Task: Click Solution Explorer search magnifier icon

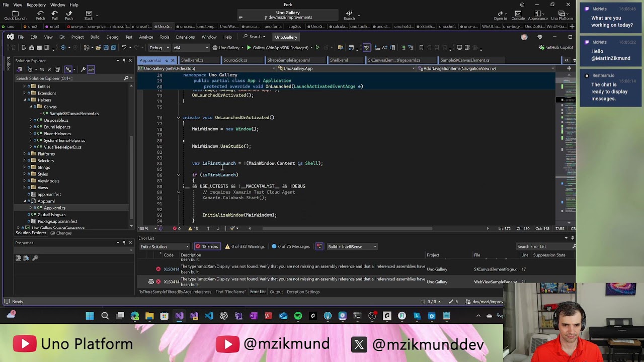Action: tap(126, 78)
